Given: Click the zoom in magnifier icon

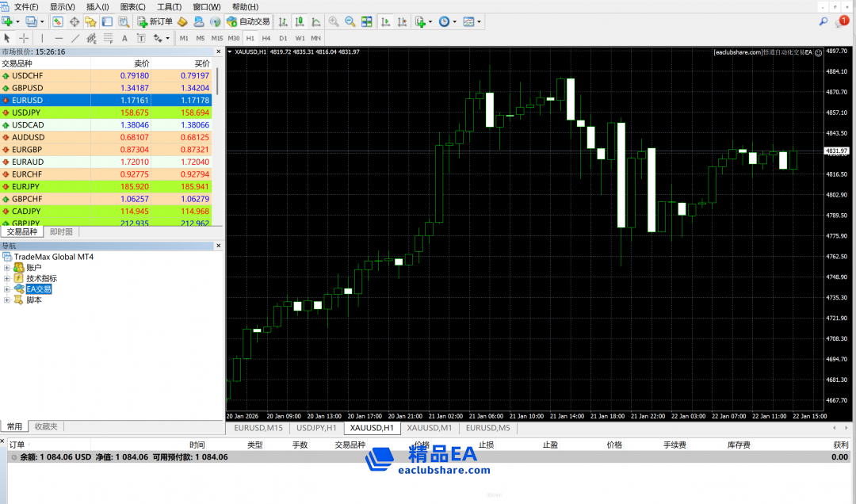Looking at the screenshot, I should point(334,22).
